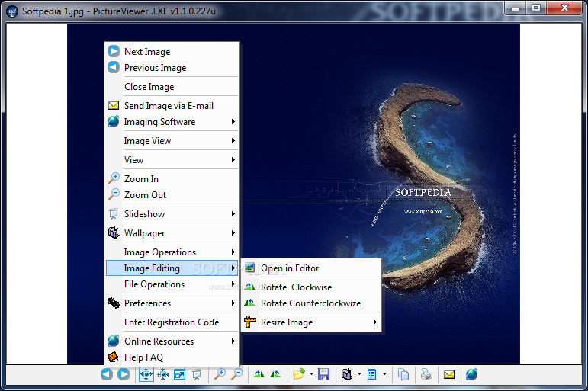Click the PictureViewer app icon in the title bar

click(13, 11)
